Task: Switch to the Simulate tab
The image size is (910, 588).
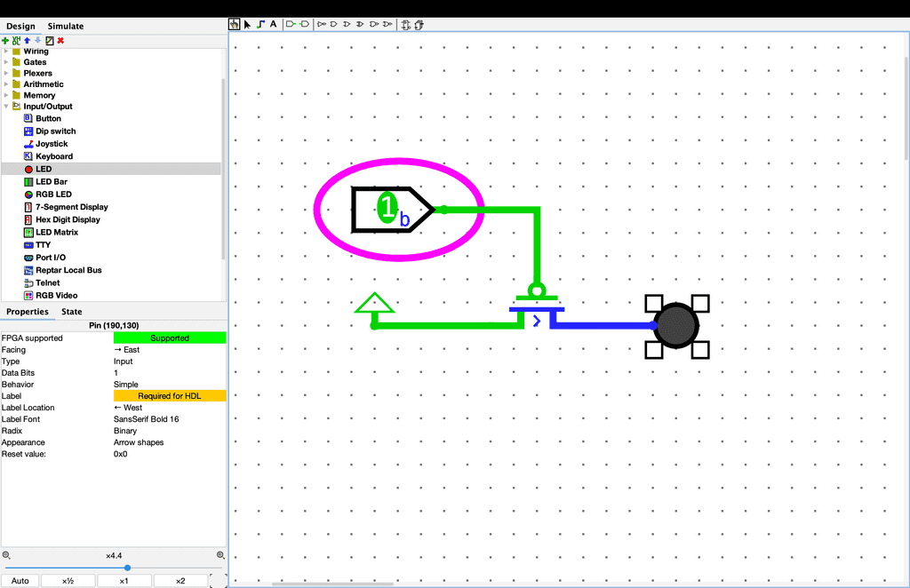Action: pyautogui.click(x=66, y=27)
